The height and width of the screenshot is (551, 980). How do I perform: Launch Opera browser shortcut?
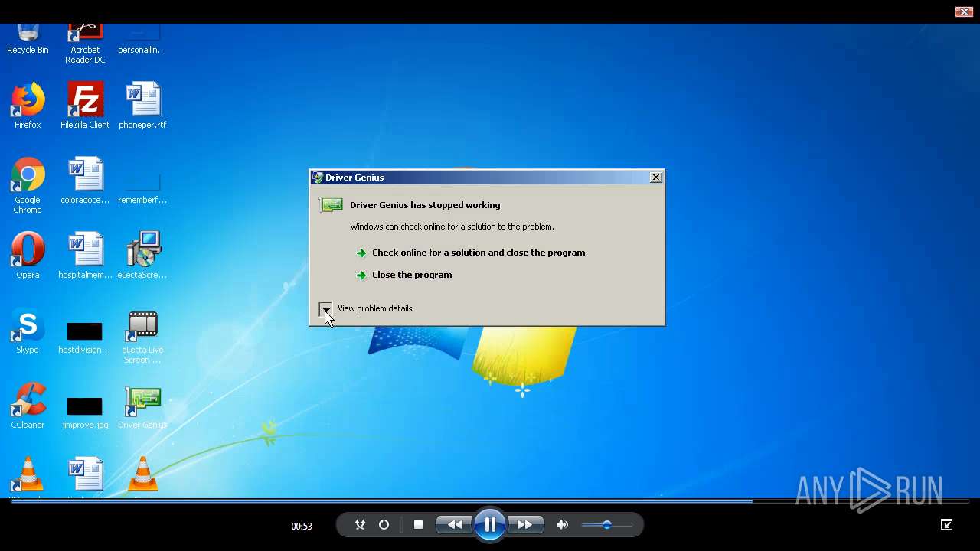pyautogui.click(x=28, y=256)
